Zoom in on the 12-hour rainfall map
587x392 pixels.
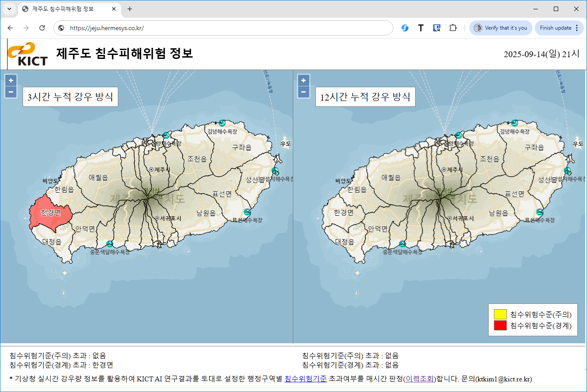coord(303,81)
